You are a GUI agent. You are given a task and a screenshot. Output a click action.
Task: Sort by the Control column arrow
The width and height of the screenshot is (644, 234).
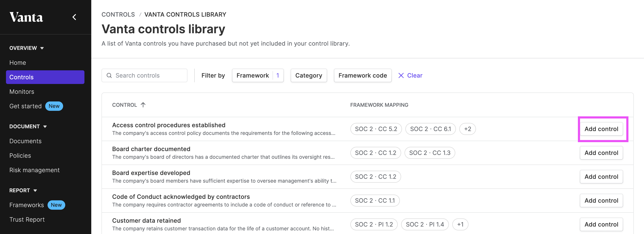click(x=143, y=105)
